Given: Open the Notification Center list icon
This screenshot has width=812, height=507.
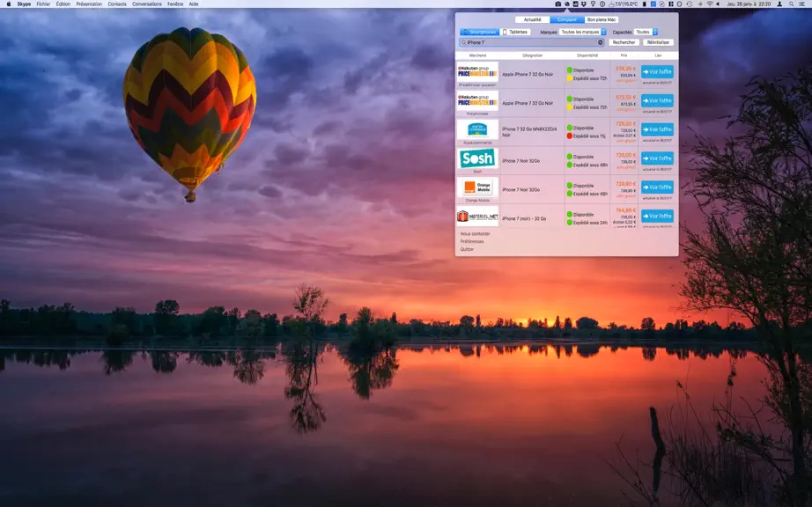Looking at the screenshot, I should click(801, 4).
